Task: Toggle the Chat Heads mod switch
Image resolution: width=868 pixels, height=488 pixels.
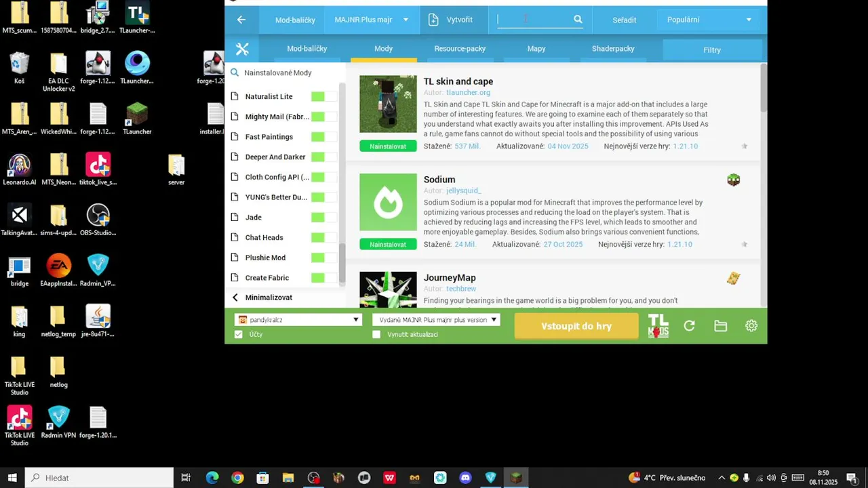Action: (x=323, y=237)
